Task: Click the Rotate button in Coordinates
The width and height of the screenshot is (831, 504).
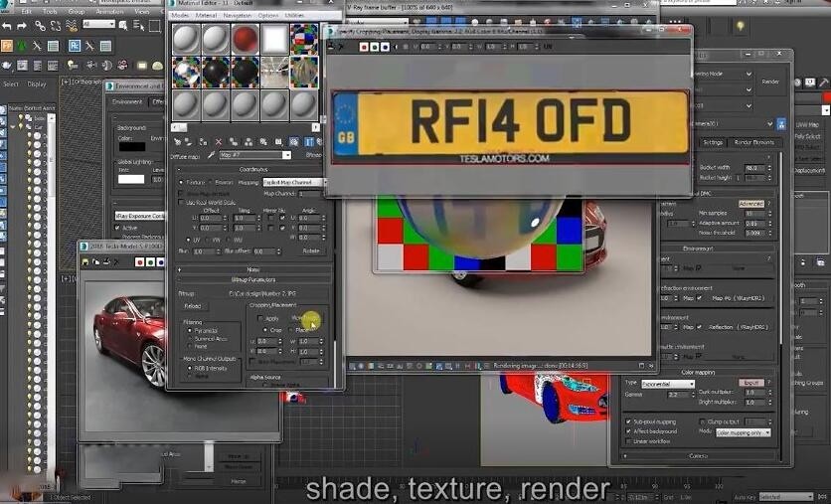Action: 311,251
